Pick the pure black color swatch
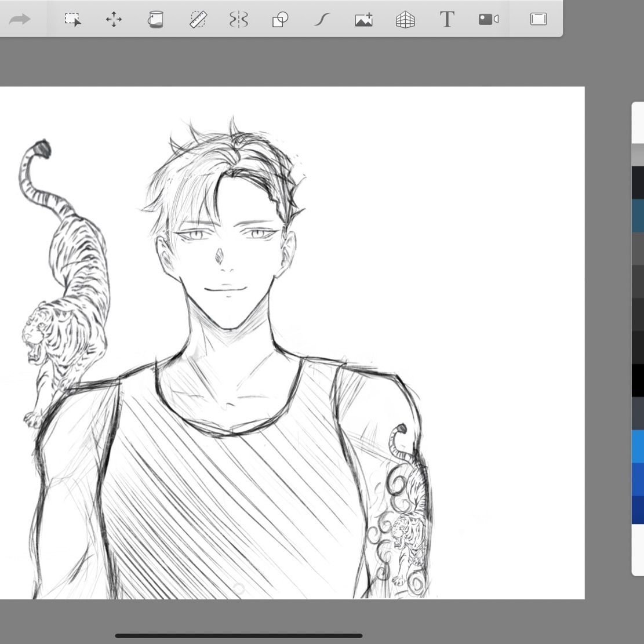The height and width of the screenshot is (644, 644). (638, 380)
